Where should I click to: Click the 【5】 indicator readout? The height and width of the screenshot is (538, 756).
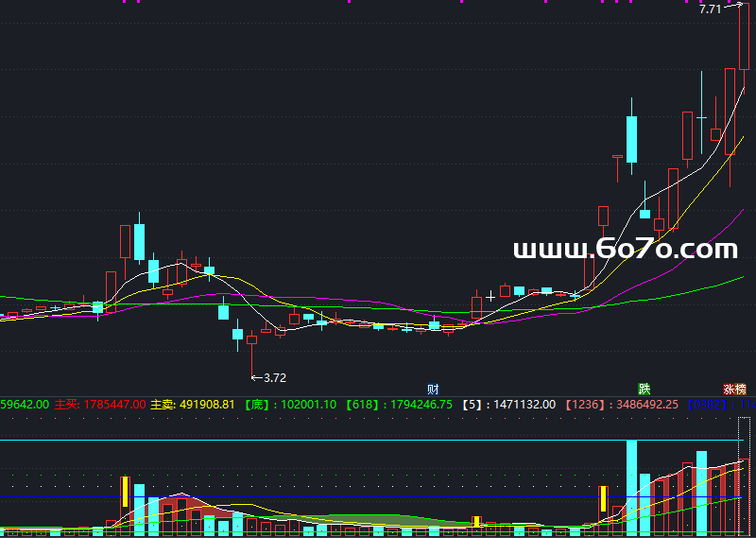[511, 404]
